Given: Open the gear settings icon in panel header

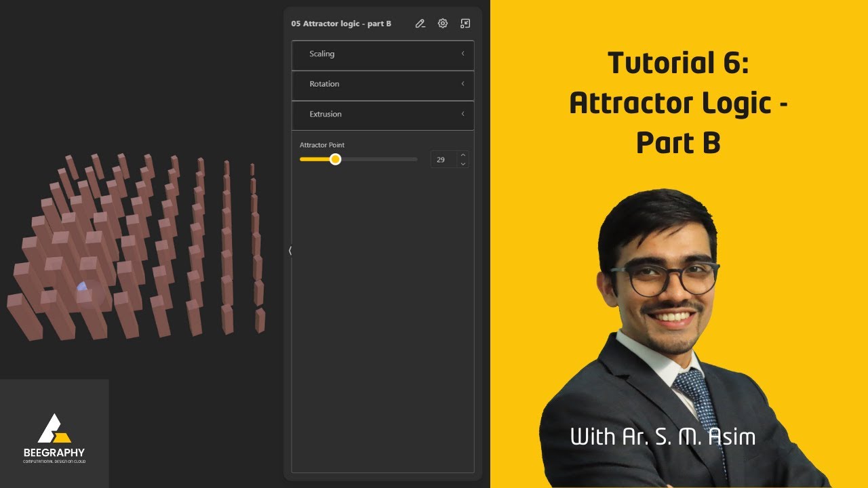Looking at the screenshot, I should [443, 24].
